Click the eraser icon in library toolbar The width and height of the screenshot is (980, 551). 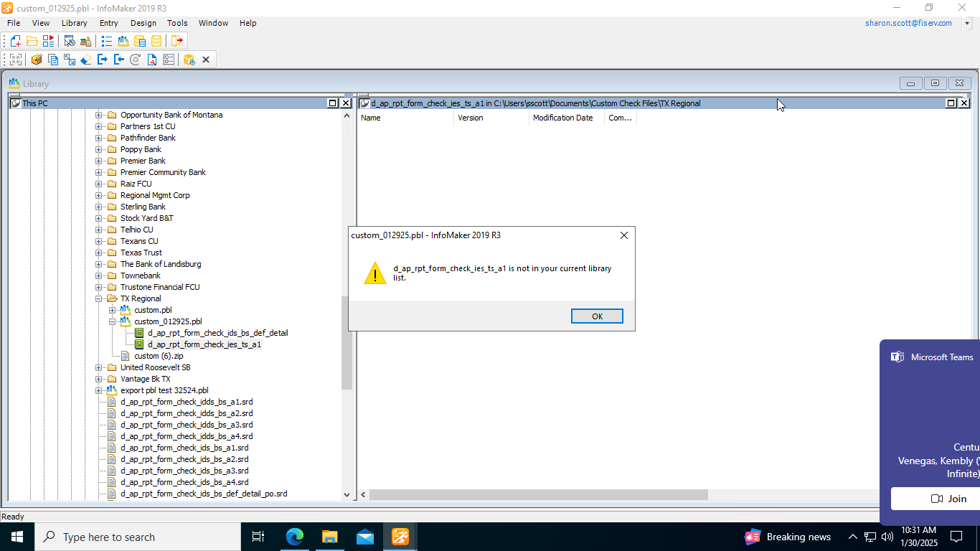click(85, 60)
